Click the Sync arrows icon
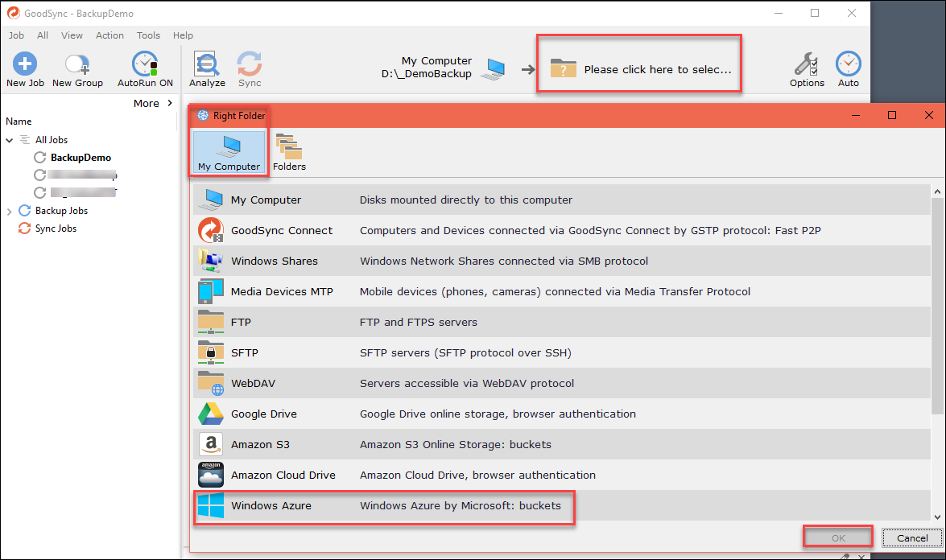This screenshot has height=560, width=946. pyautogui.click(x=249, y=64)
